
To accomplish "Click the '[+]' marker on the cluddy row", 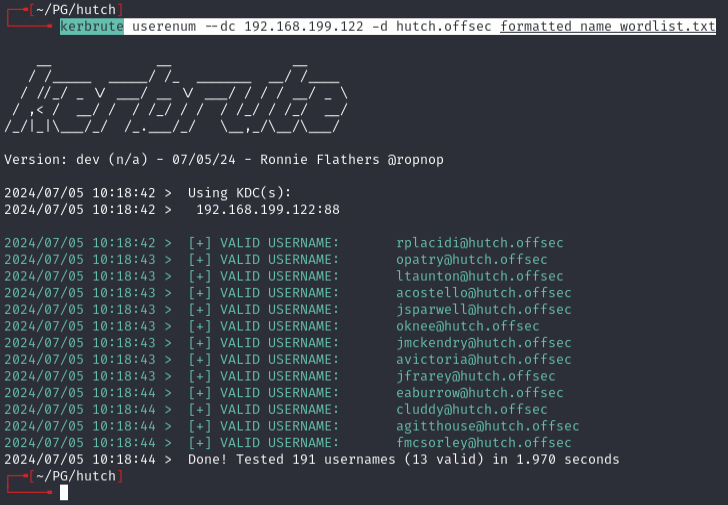I will point(200,410).
